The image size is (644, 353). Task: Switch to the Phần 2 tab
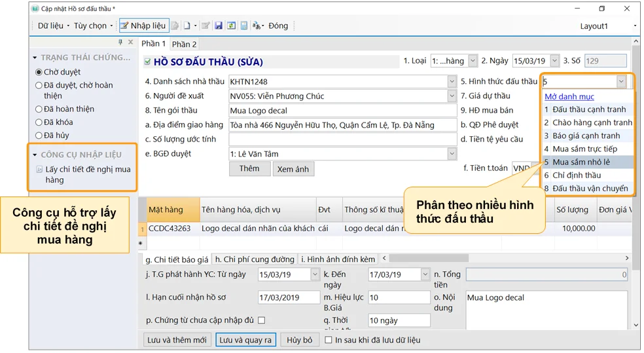coord(184,44)
